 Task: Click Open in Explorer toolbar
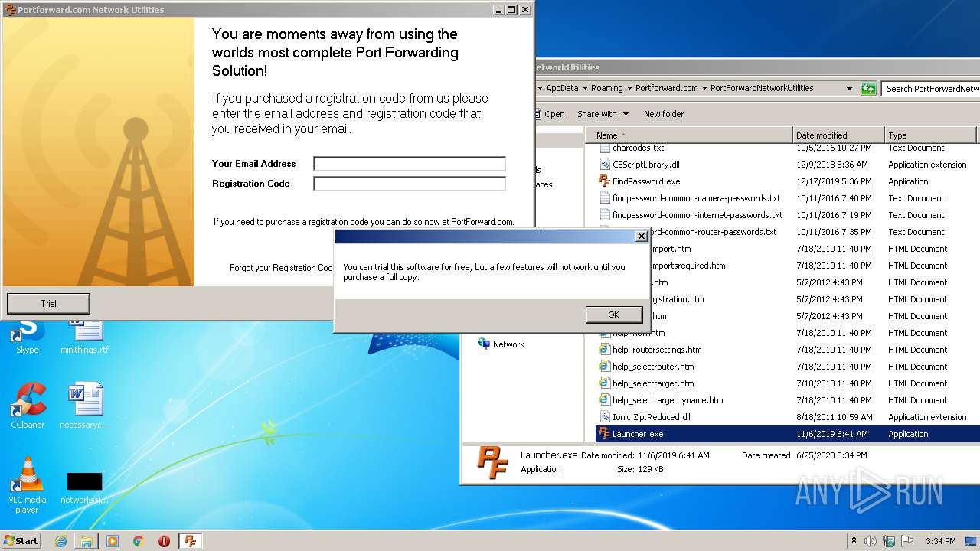click(554, 114)
